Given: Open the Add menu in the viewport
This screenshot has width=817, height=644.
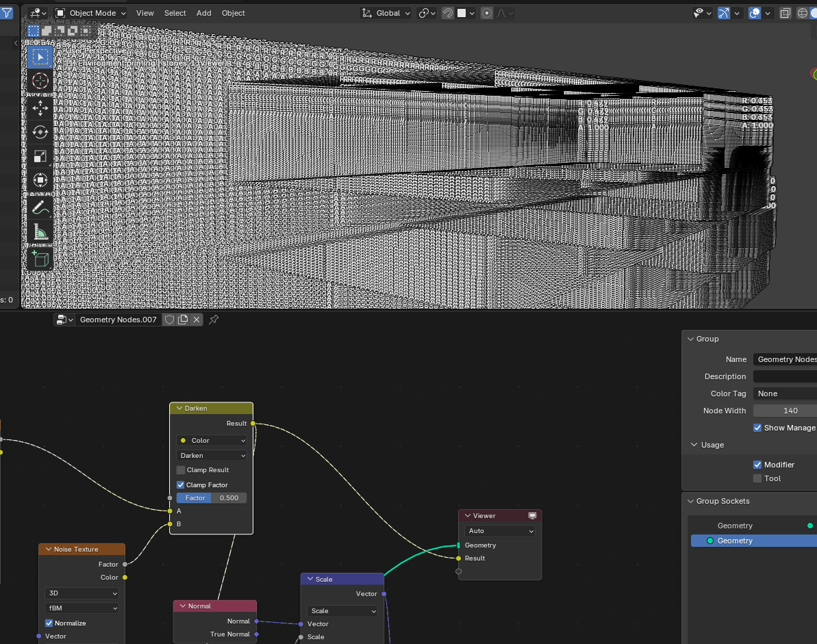Looking at the screenshot, I should [204, 13].
